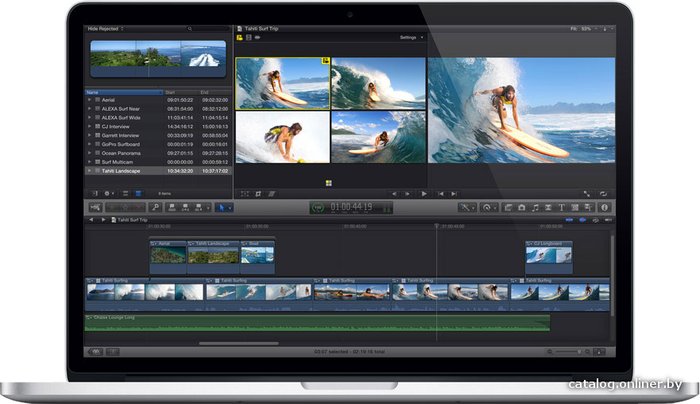Select the Tahiti Landscape clip in timeline
Screen dimensions: 700x404
(x=213, y=256)
